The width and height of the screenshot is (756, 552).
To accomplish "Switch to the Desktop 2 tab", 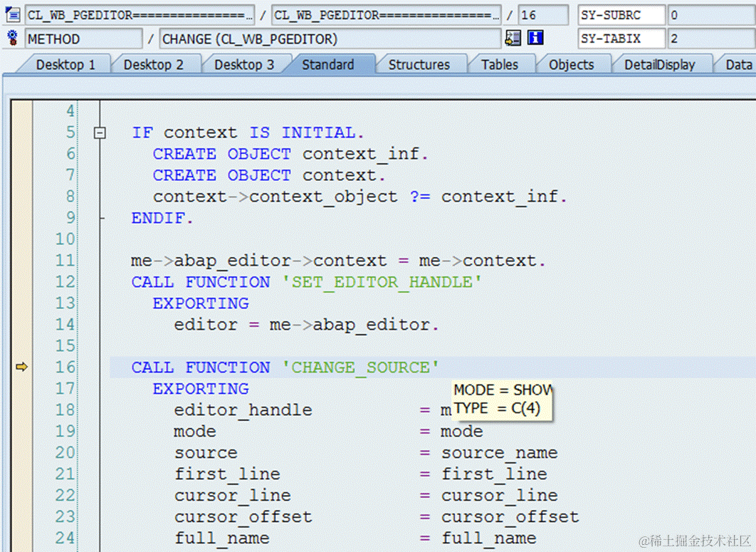I will [153, 65].
